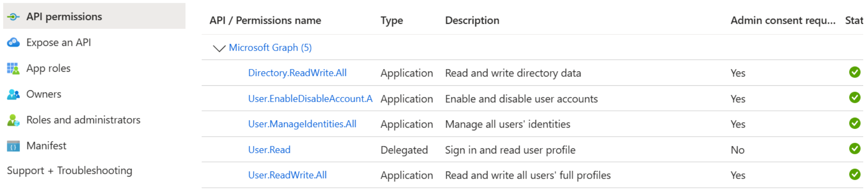Click granted status icon for User.ReadWrite.All
868x193 pixels.
854,174
